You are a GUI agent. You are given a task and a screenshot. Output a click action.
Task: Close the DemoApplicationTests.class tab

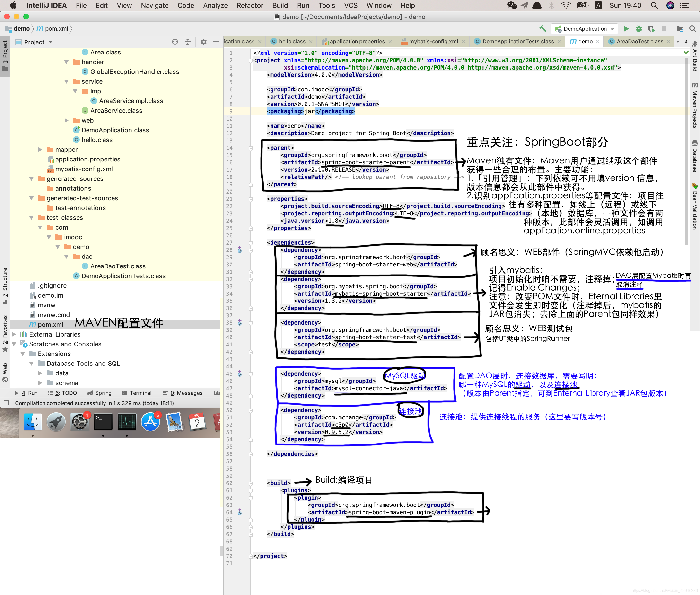[560, 42]
